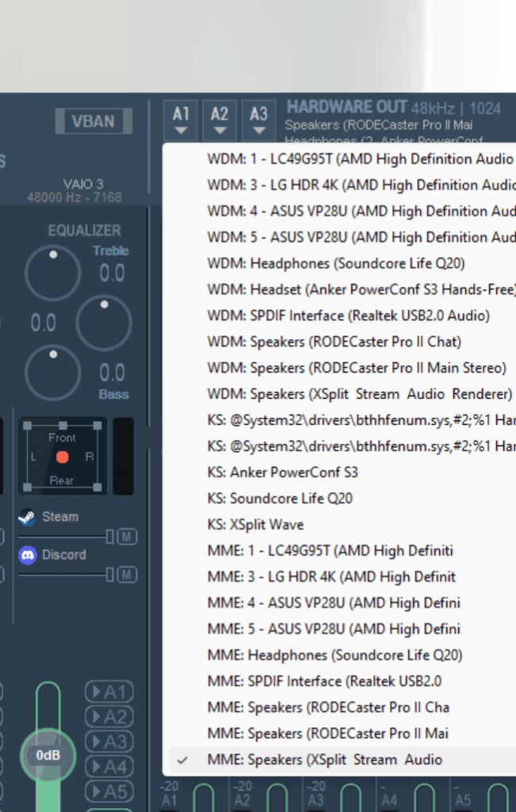Toggle the A1 bus routing button
Screen dimensions: 516x812
click(109, 691)
